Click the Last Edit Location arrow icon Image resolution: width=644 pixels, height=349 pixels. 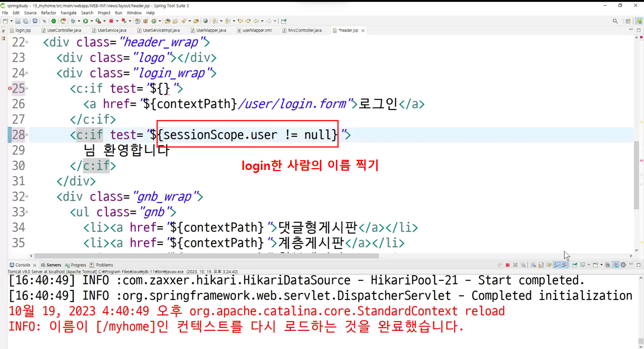(240, 21)
